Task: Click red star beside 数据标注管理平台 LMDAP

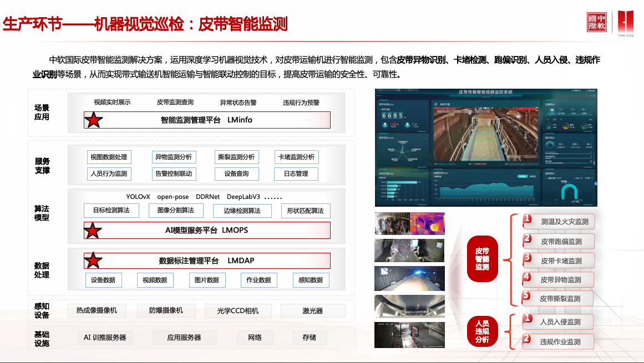Action: (x=93, y=260)
